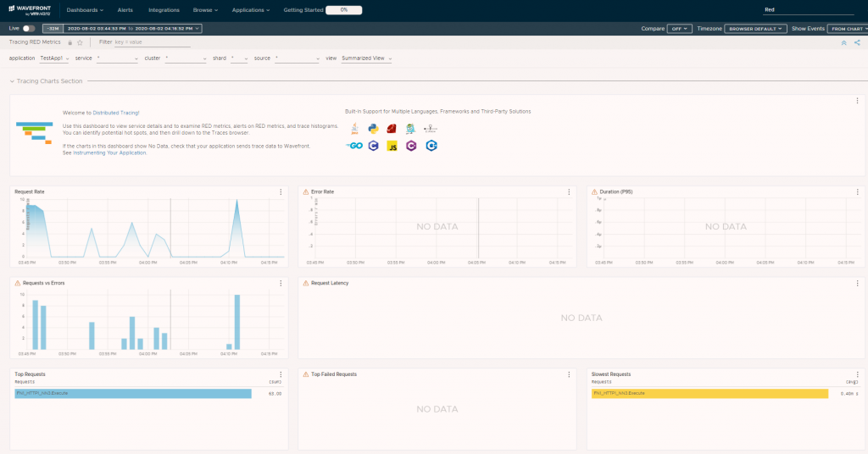Open Request Rate chart options menu
Screen dimensions: 868x454
click(281, 192)
